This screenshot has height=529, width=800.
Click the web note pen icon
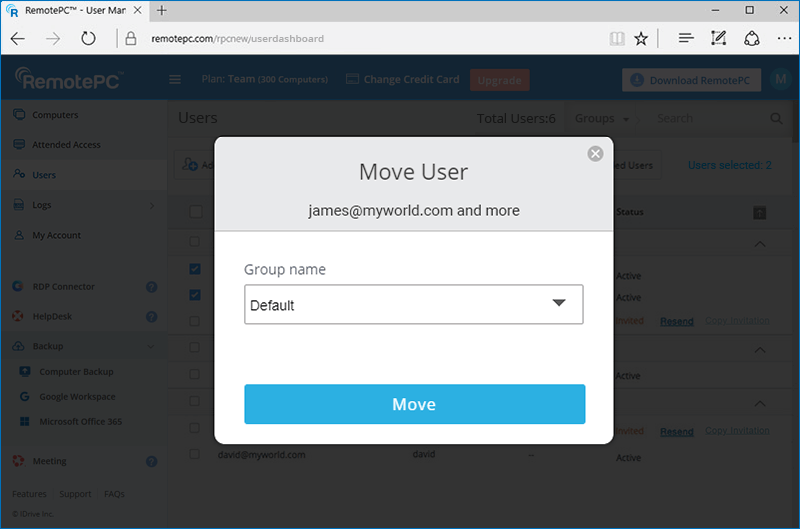point(718,39)
